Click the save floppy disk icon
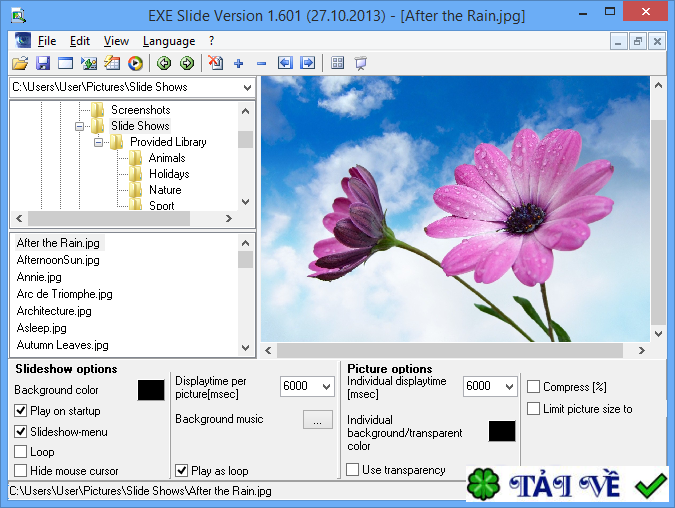This screenshot has width=675, height=508. [41, 63]
